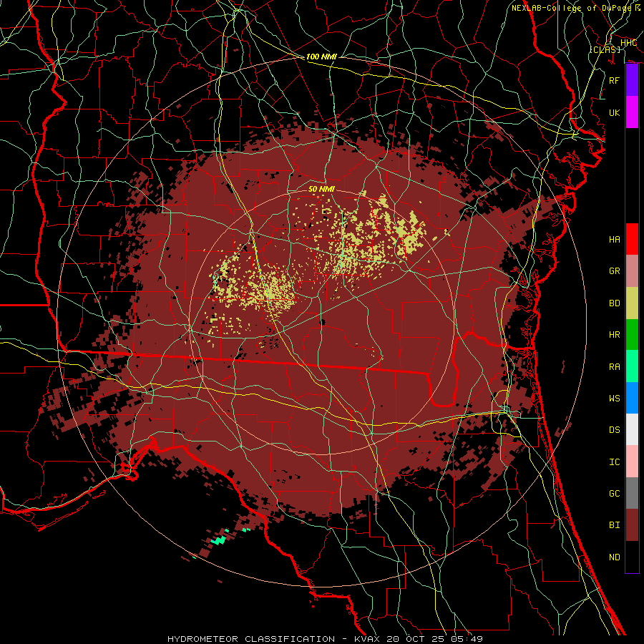Click the HA red legend swatch

[632, 239]
